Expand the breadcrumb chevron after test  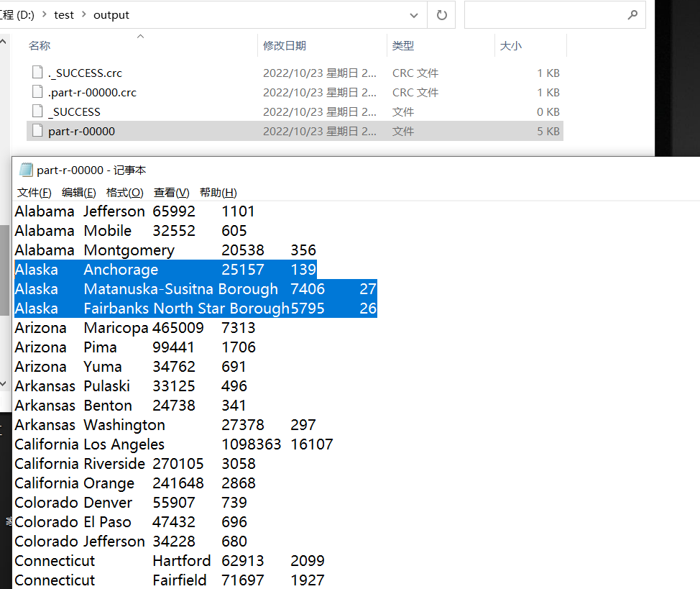coord(83,15)
